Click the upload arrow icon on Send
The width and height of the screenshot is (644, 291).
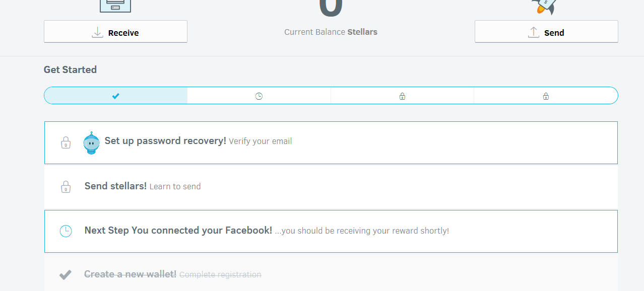pos(533,33)
